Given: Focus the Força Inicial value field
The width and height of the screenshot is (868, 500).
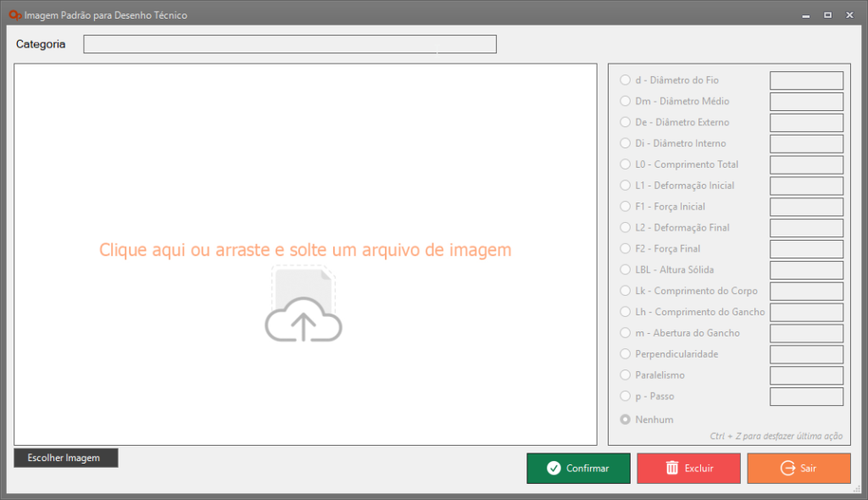Looking at the screenshot, I should click(806, 207).
